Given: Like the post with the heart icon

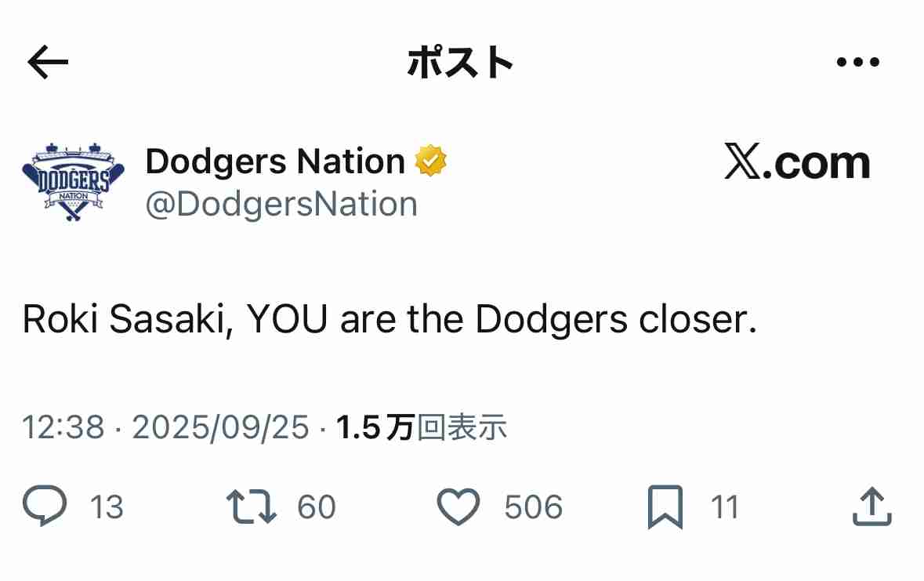Looking at the screenshot, I should coord(458,507).
